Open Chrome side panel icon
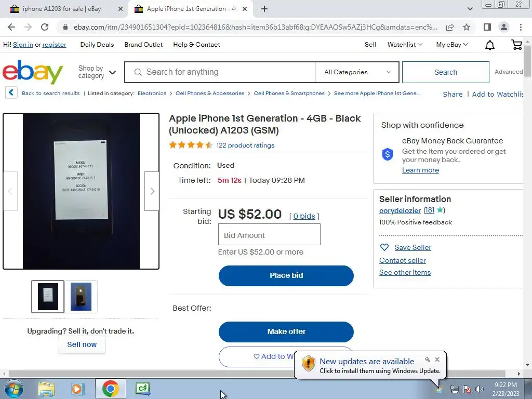532x399 pixels. point(487,27)
